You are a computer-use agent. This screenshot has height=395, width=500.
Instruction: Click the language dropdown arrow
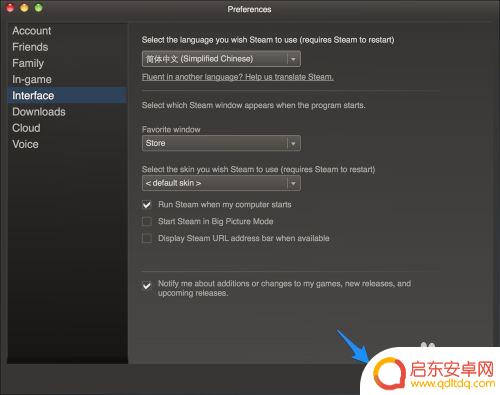293,59
